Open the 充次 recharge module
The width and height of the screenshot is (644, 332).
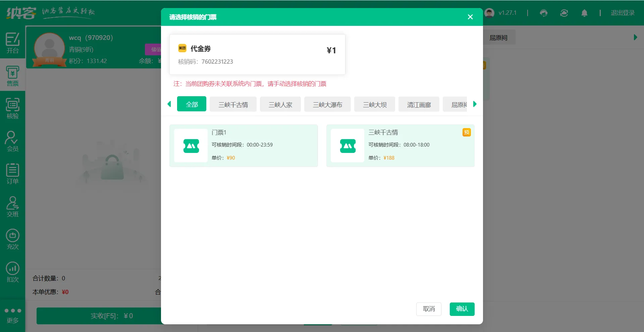click(12, 239)
